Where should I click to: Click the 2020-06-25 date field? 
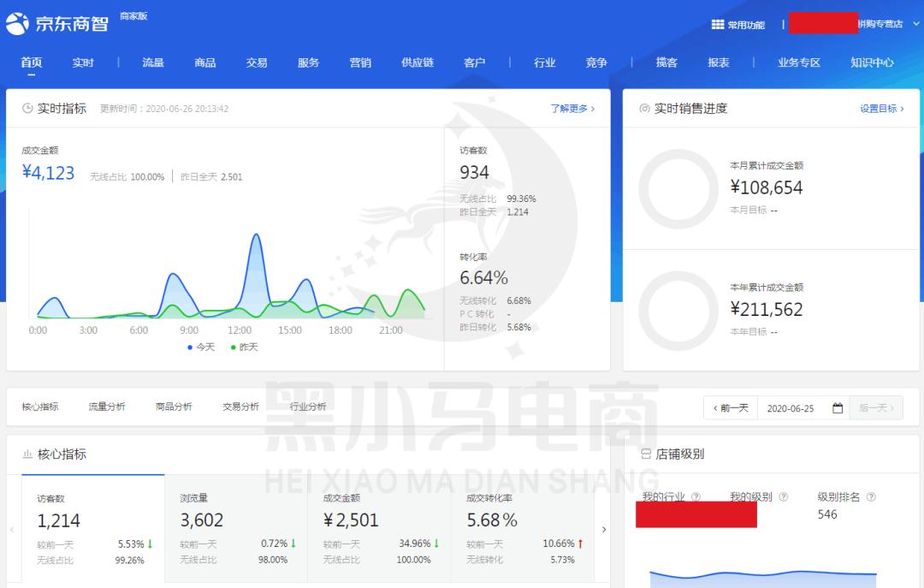click(x=791, y=408)
